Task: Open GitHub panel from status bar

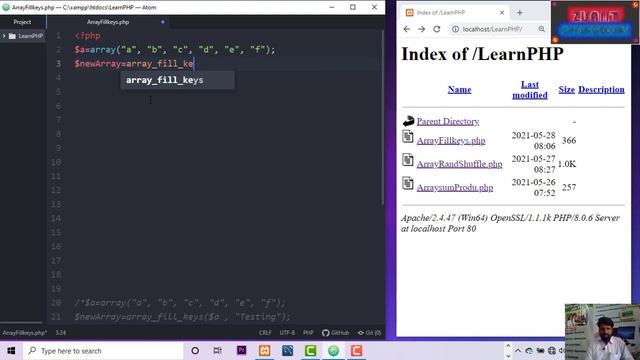Action: point(336,333)
